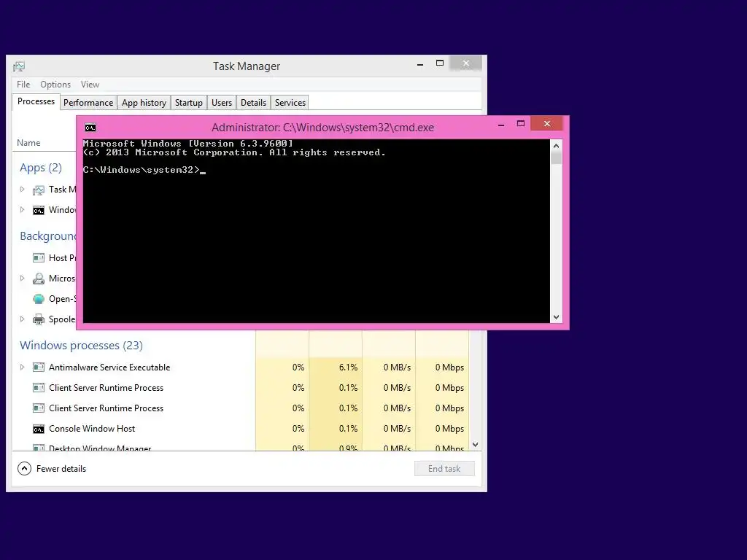Viewport: 747px width, 560px height.
Task: Expand the Spooler process entry
Action: (22, 319)
